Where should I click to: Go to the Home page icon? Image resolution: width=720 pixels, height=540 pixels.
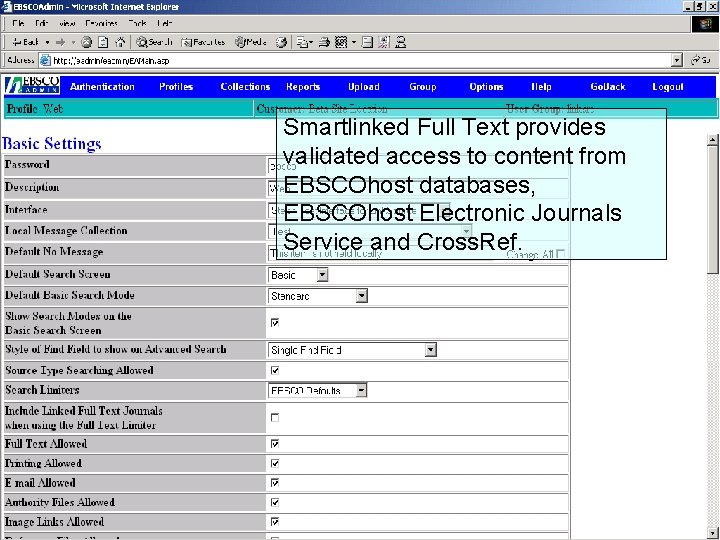point(120,42)
